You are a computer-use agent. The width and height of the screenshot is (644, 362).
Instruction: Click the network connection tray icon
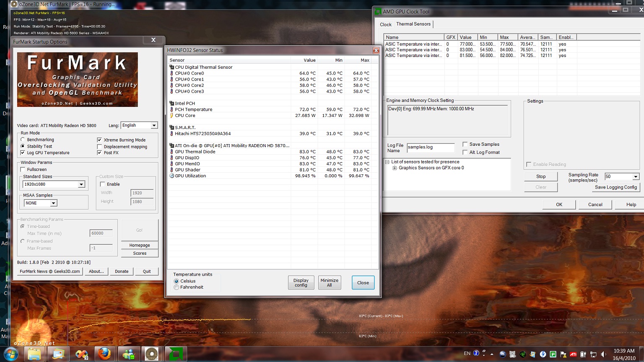point(593,354)
